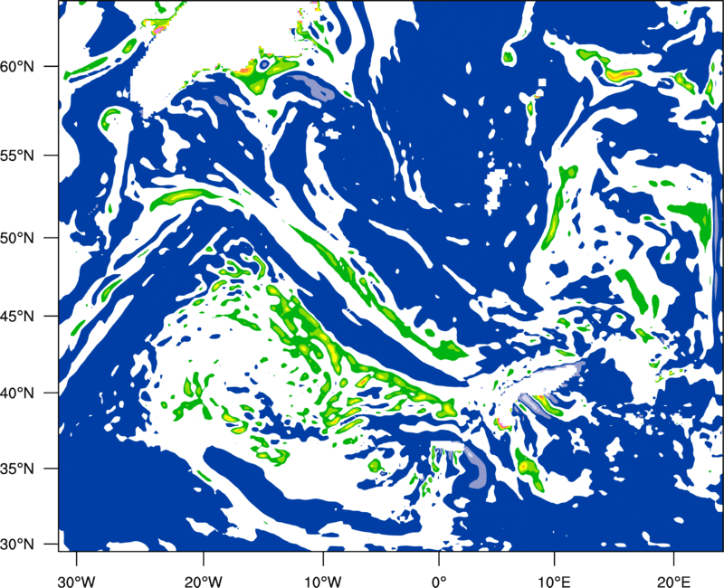Click the 50°N latitude label

coord(18,238)
